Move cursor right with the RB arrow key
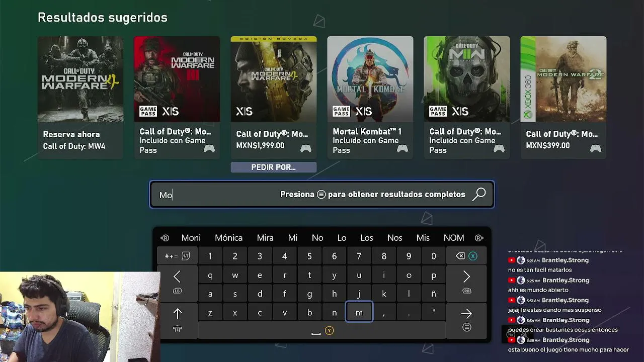Image resolution: width=644 pixels, height=362 pixels. coord(466,282)
